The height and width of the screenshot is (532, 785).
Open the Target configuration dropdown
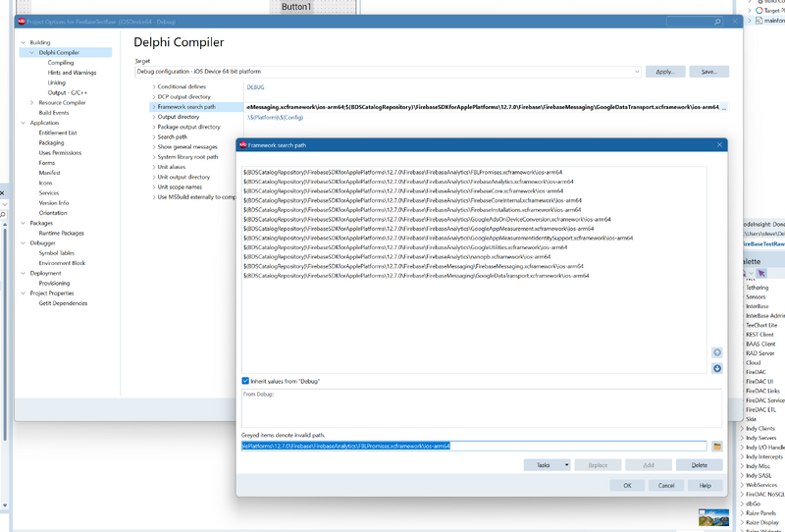637,72
